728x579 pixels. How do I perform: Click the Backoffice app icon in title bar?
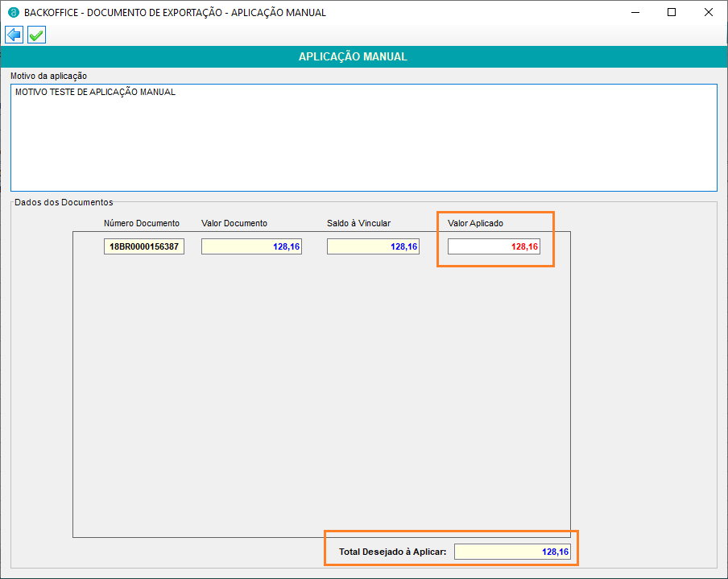click(13, 13)
